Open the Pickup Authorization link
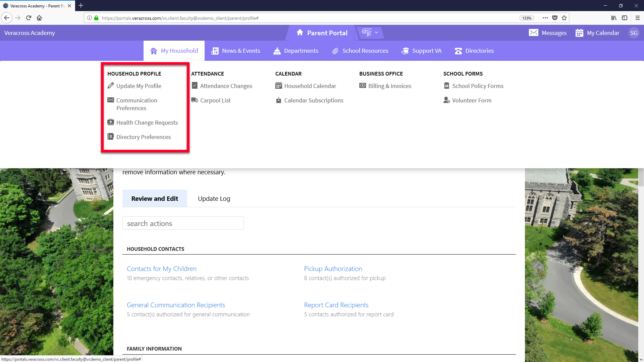Image resolution: width=644 pixels, height=362 pixels. pos(333,269)
